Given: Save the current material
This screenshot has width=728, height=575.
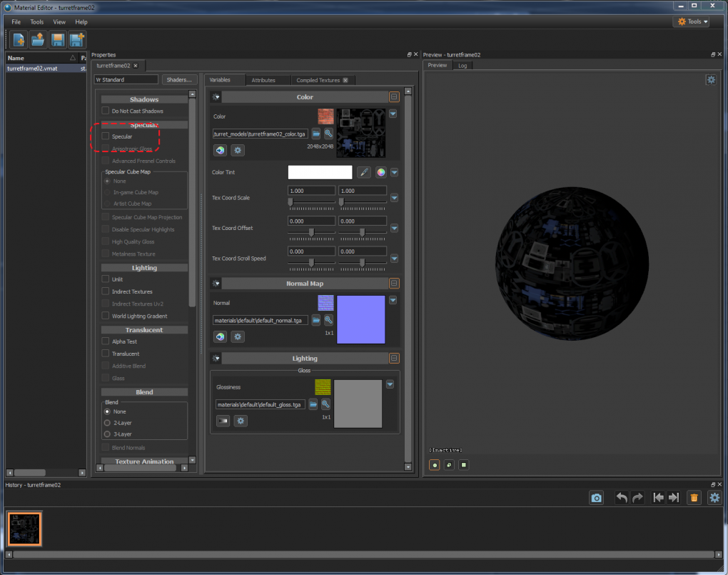Looking at the screenshot, I should click(x=57, y=40).
